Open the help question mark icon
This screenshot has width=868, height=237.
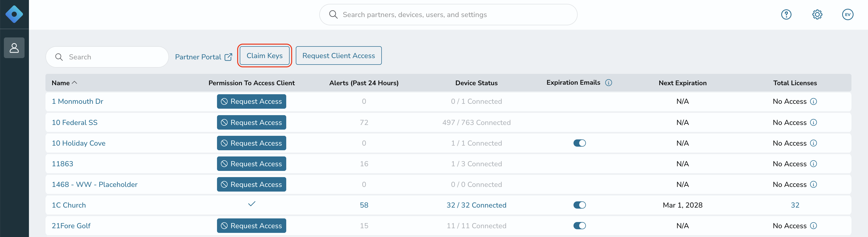point(786,14)
